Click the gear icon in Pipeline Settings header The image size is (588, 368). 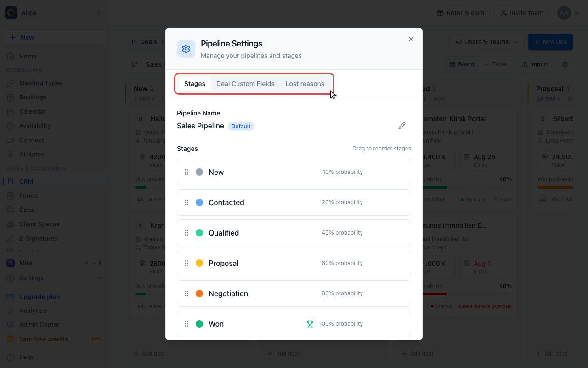[x=186, y=49]
